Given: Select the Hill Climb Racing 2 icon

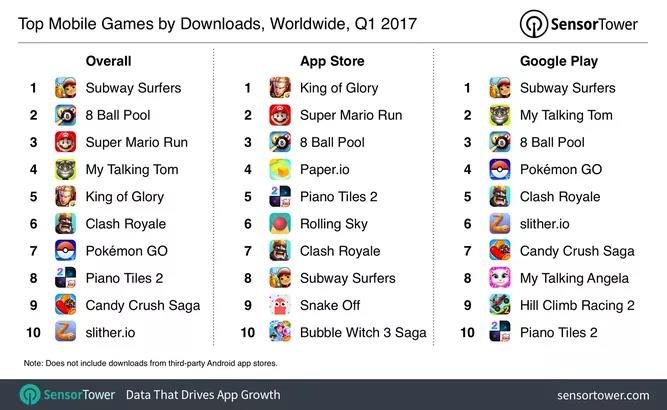Looking at the screenshot, I should pos(500,305).
